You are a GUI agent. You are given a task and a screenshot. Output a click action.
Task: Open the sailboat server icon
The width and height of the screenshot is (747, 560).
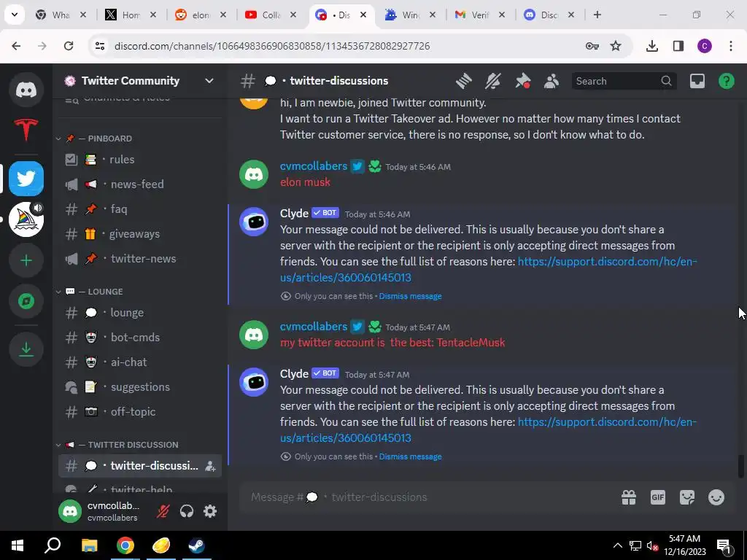tap(26, 219)
